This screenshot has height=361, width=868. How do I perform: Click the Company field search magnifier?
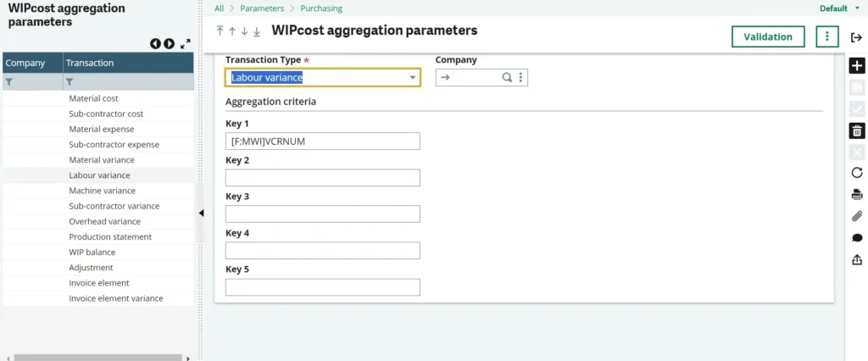click(507, 77)
